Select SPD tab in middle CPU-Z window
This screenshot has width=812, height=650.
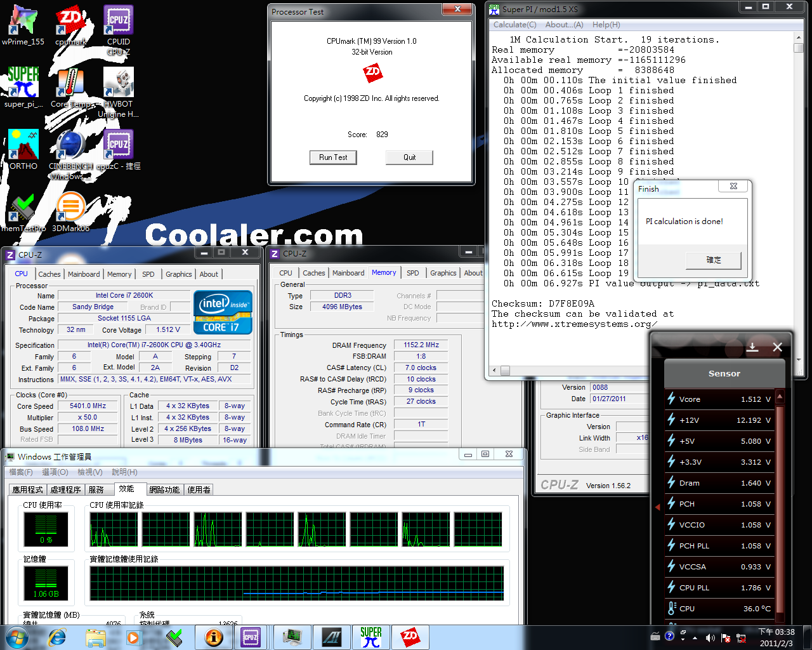tap(413, 273)
